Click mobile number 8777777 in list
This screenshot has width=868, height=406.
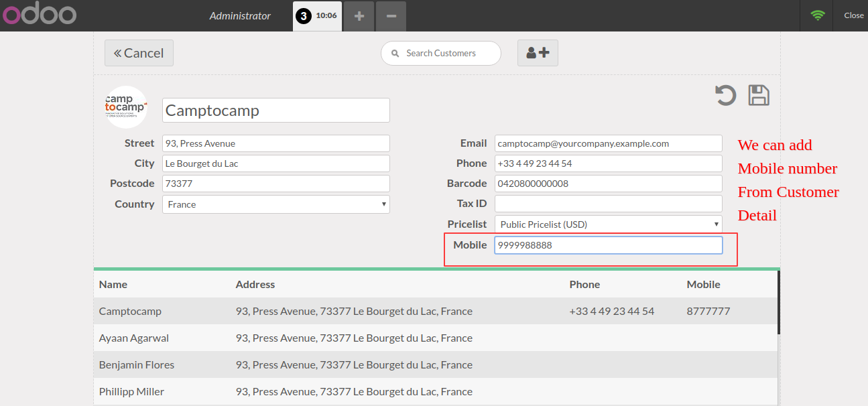click(708, 311)
